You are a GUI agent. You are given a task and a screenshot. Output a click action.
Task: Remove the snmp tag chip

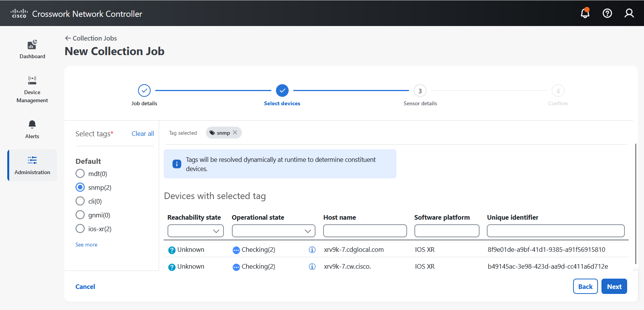(x=235, y=132)
